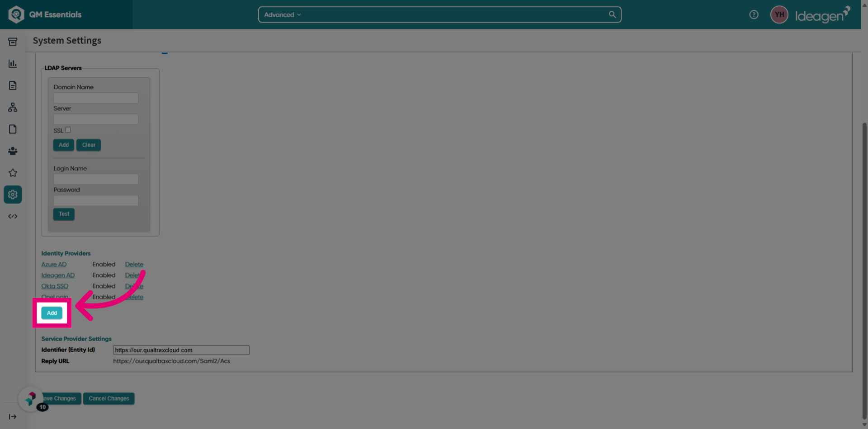Click the Test button
Screen dimensions: 868x429
(x=64, y=214)
